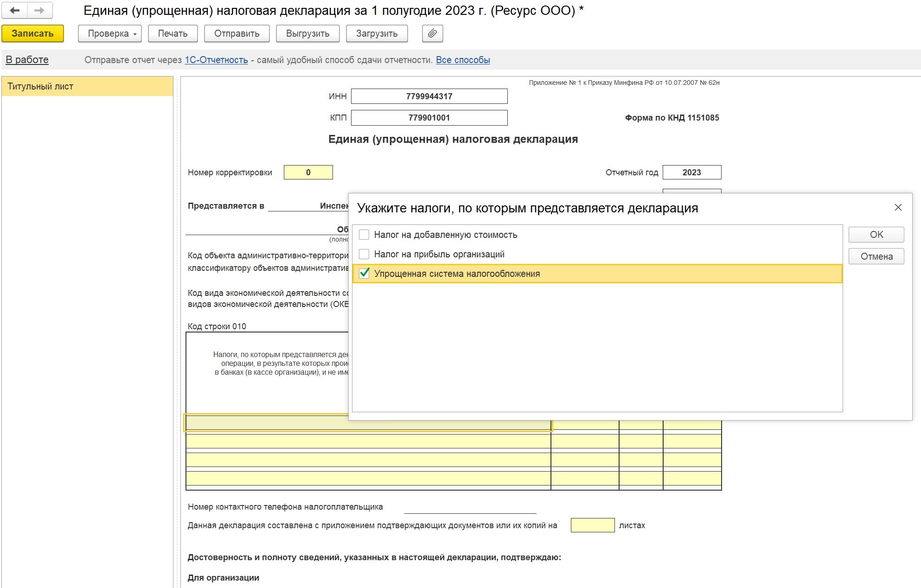Image resolution: width=921 pixels, height=588 pixels.
Task: Check Налог на добавленную стоимость
Action: coord(364,235)
